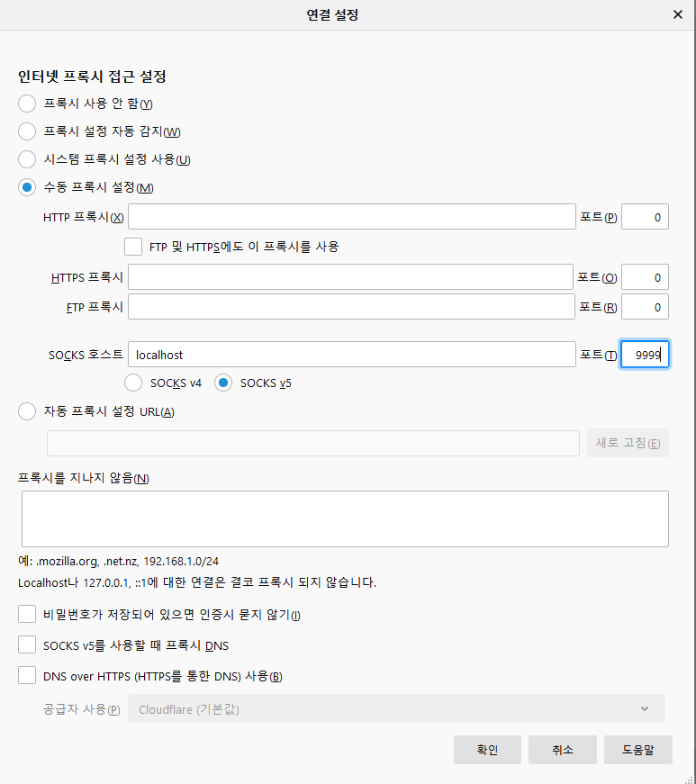Click the HTTPS proxy 포트(O) field
This screenshot has width=696, height=784.
pyautogui.click(x=645, y=277)
